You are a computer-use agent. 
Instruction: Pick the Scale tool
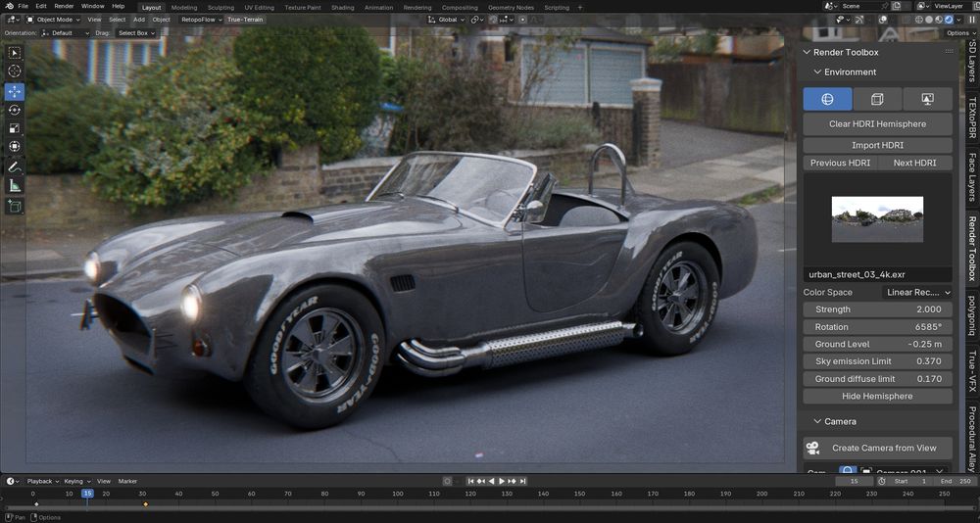(15, 128)
